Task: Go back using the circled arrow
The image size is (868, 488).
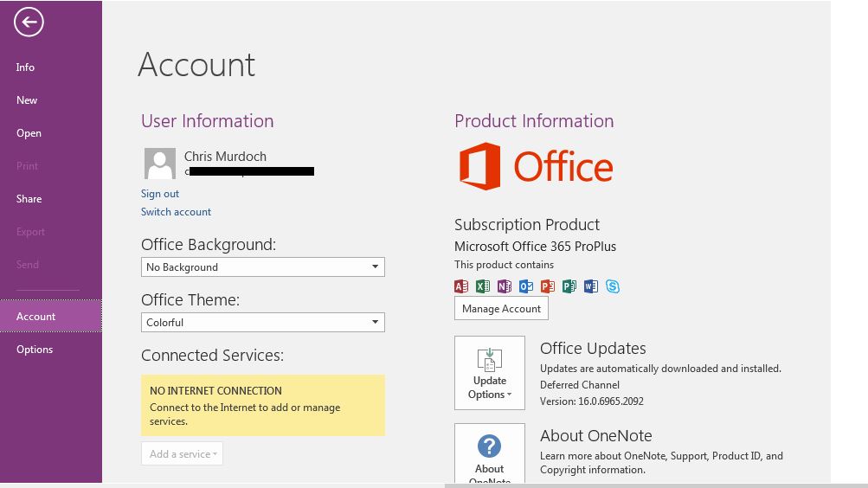Action: coord(29,22)
